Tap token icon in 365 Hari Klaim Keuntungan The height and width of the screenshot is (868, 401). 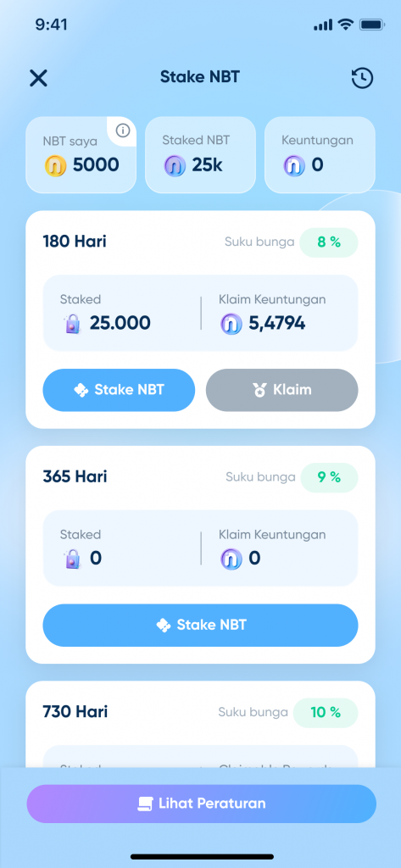pyautogui.click(x=231, y=559)
